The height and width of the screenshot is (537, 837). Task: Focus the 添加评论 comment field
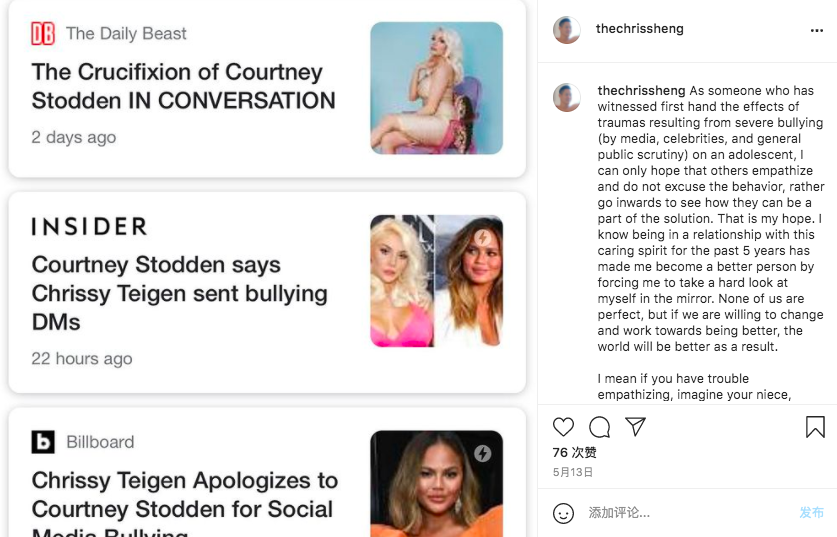pos(689,513)
